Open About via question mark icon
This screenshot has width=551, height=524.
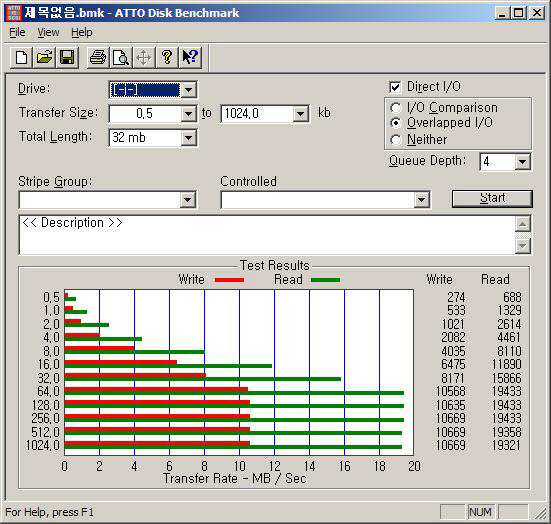tap(167, 57)
